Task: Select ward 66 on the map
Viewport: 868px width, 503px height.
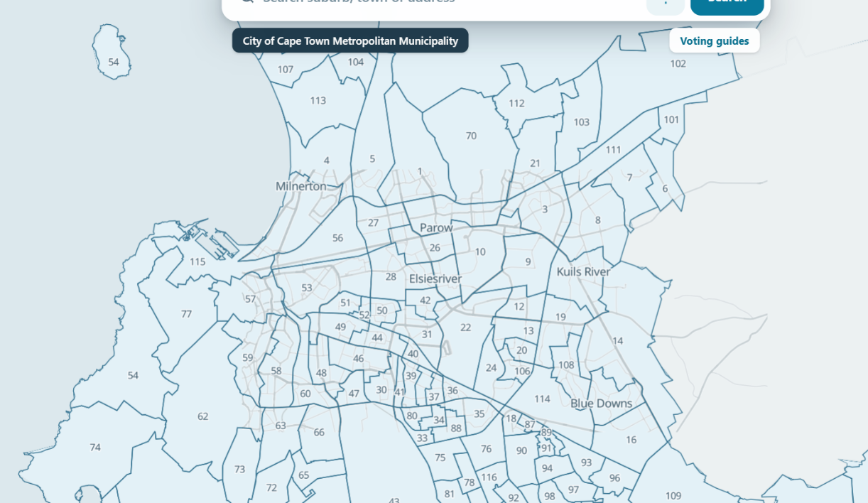Action: point(319,433)
